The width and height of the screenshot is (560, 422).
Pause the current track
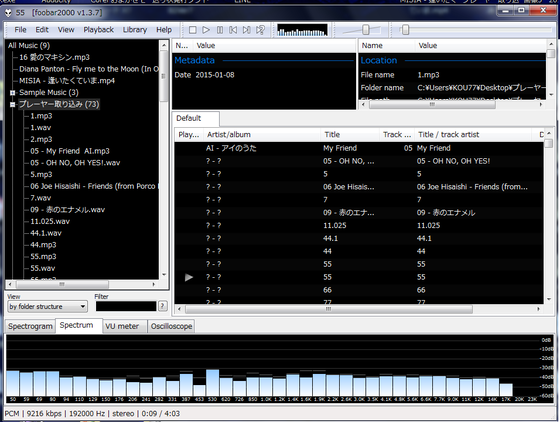(x=220, y=30)
